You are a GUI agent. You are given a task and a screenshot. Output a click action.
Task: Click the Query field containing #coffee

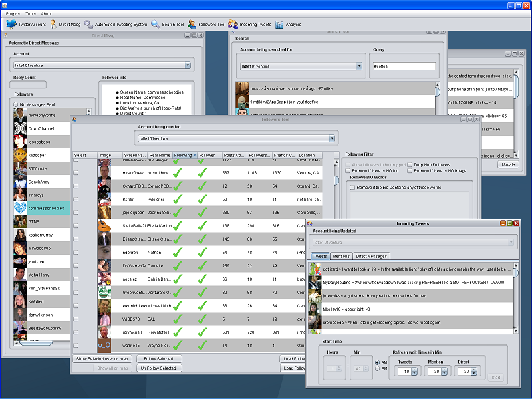[x=404, y=66]
